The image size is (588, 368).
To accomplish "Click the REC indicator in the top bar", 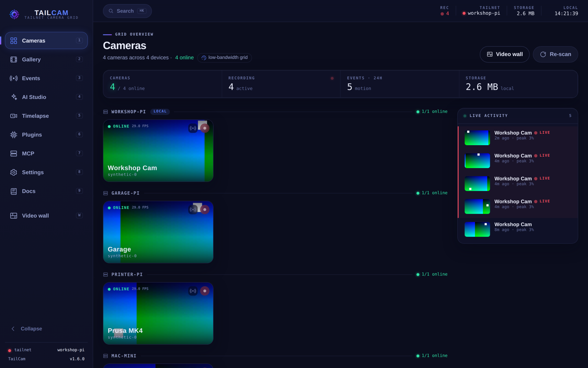I will click(445, 11).
